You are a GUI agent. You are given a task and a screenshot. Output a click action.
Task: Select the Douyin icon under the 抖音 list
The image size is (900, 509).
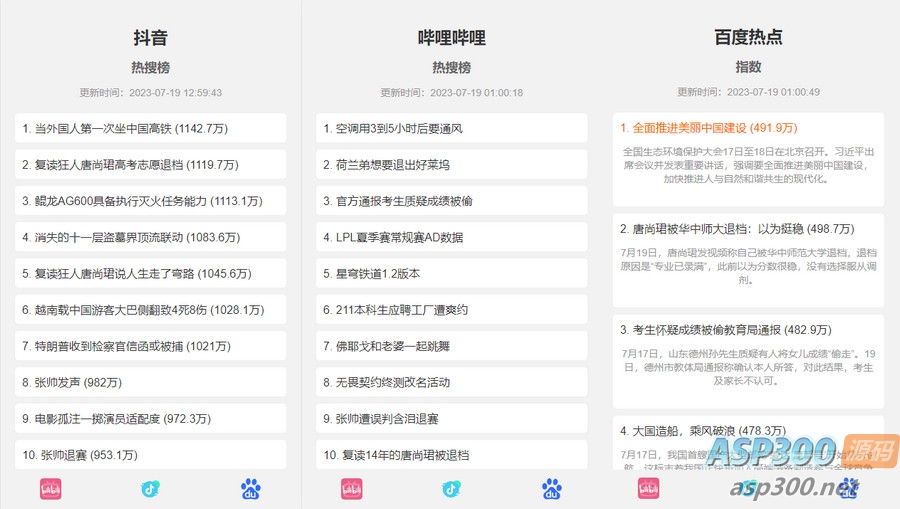pyautogui.click(x=150, y=489)
